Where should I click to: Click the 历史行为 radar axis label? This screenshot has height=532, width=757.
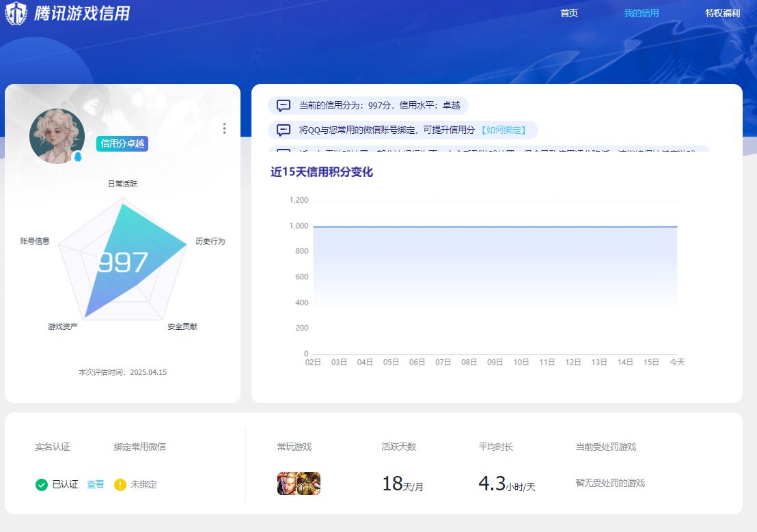[x=210, y=241]
